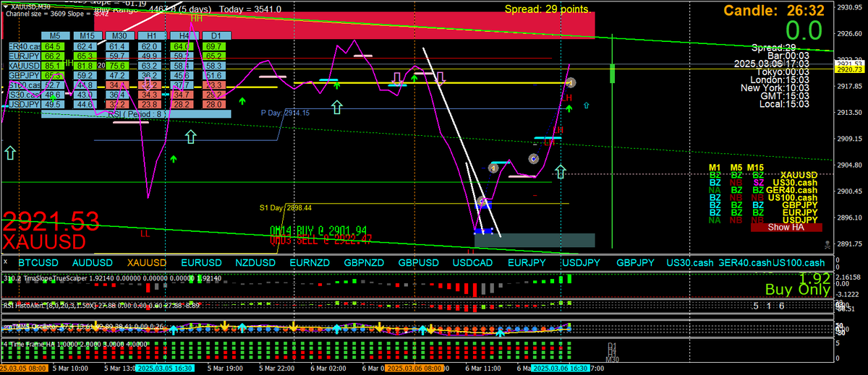The image size is (868, 375).
Task: Select the M30 column header in RSI table
Action: point(119,35)
